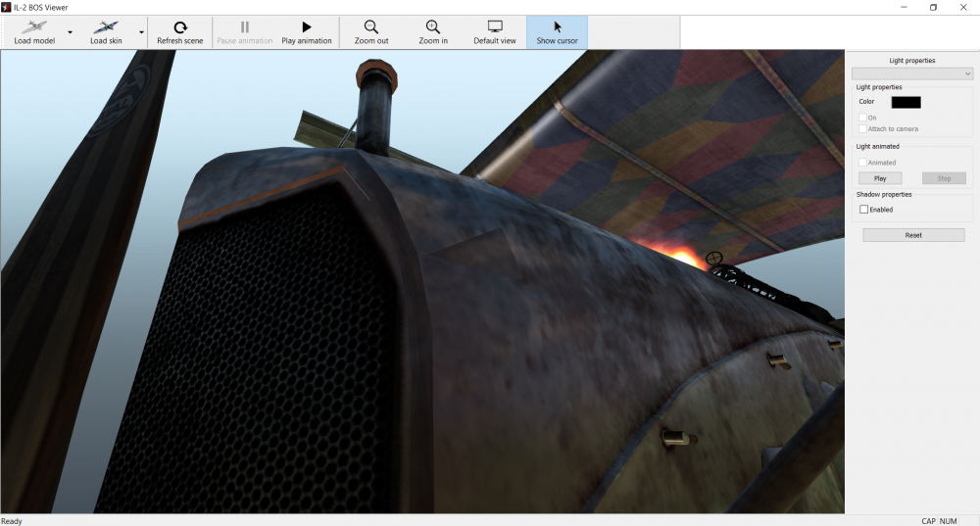The width and height of the screenshot is (980, 526).
Task: Open the Light properties combo box
Action: point(912,73)
